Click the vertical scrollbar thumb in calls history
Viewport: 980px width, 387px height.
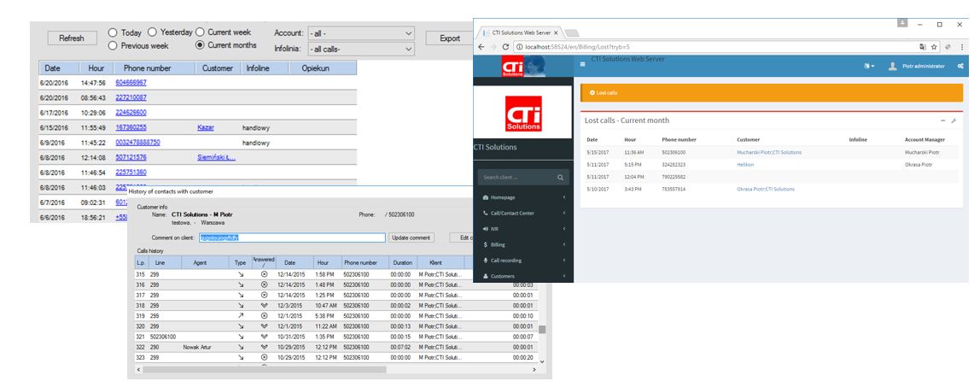[x=541, y=330]
